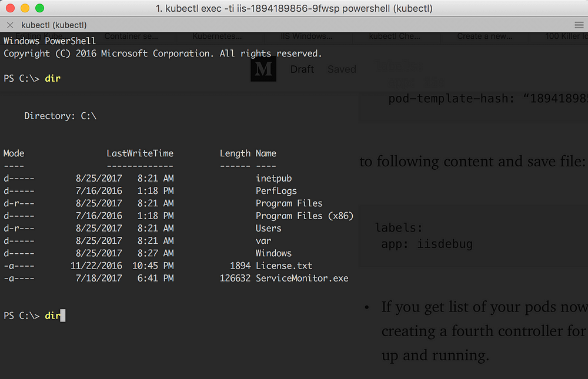This screenshot has height=379, width=588.
Task: Click the first dir command at prompt
Action: click(x=52, y=78)
